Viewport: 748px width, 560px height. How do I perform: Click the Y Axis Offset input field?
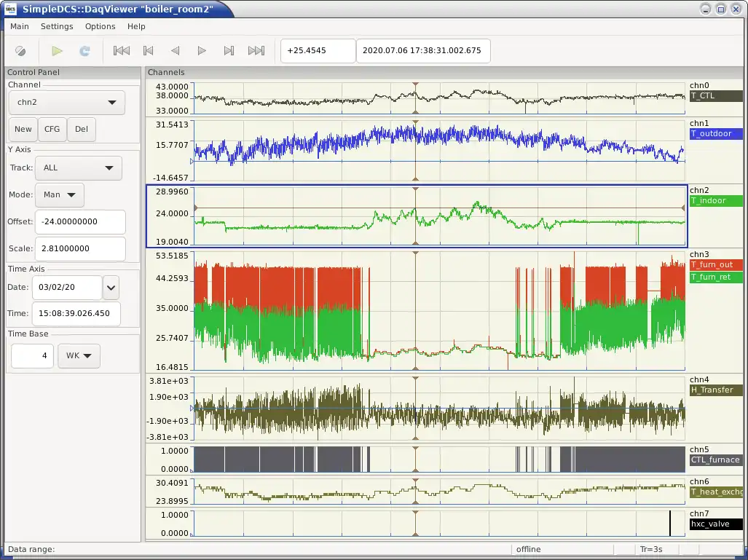[79, 221]
